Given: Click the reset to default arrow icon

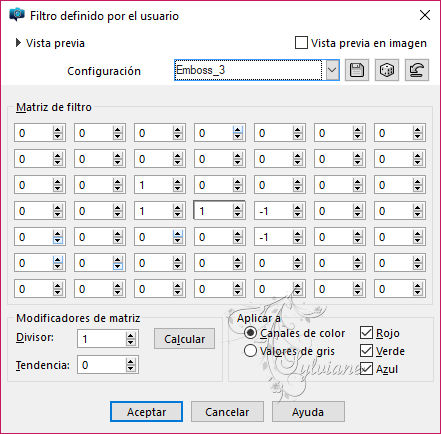Looking at the screenshot, I should (417, 70).
